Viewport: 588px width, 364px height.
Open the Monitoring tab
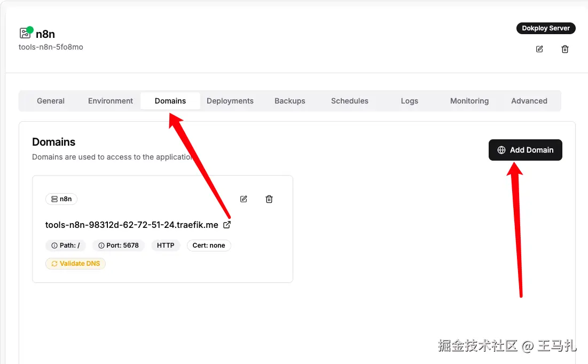click(469, 101)
